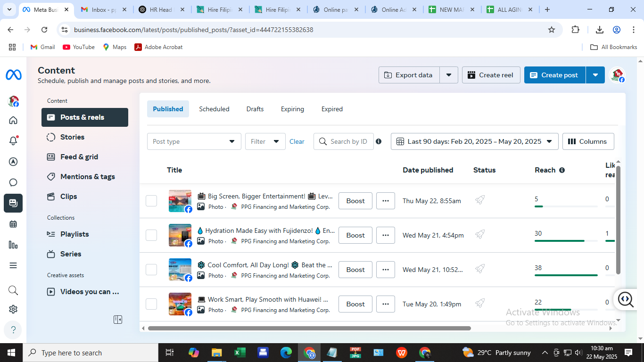Click the Create post button
Viewport: 644px width, 362px height.
point(555,75)
